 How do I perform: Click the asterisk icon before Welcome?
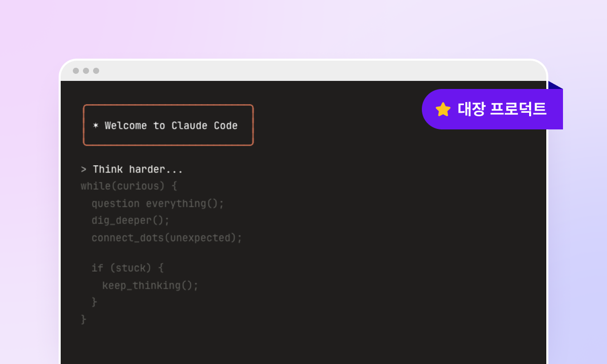tap(96, 126)
